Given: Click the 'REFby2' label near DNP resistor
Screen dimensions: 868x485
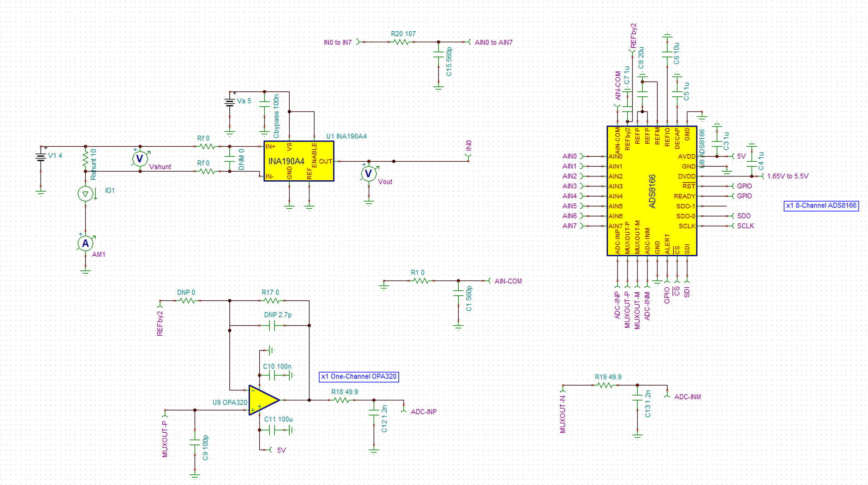Looking at the screenshot, I should click(160, 323).
